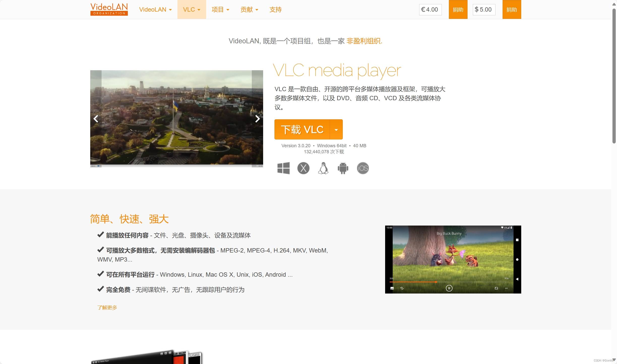Screen dimensions: 617x364
Task: Expand the 贡献 menu
Action: 249,10
